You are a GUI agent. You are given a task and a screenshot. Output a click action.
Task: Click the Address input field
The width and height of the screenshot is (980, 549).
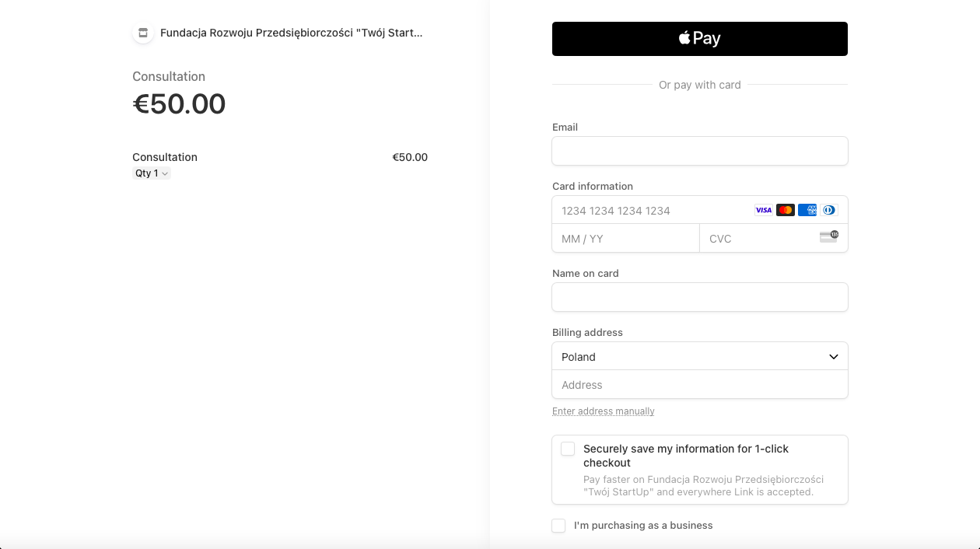coord(700,384)
